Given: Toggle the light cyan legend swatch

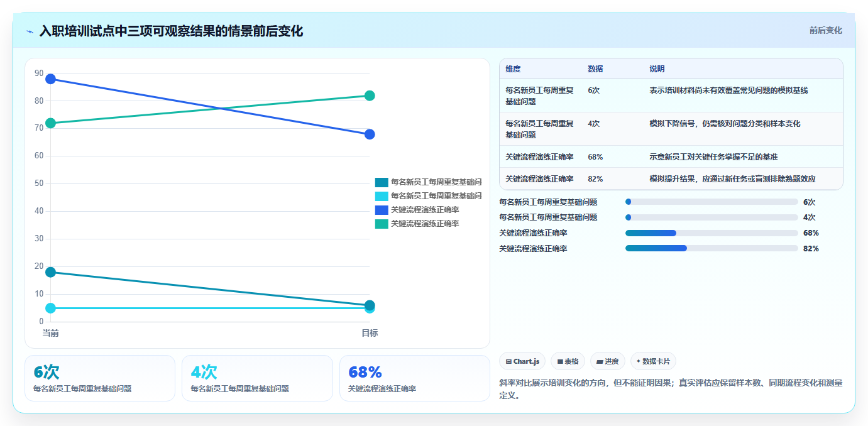Looking at the screenshot, I should point(382,196).
